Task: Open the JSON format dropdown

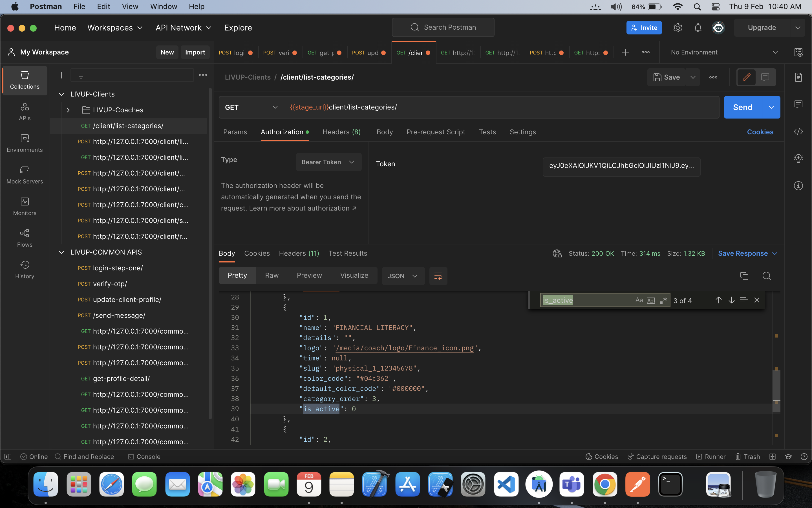Action: click(x=403, y=276)
